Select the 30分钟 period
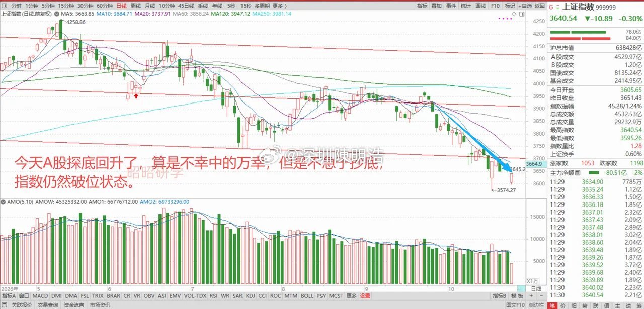This screenshot has height=309, width=644. (85, 6)
